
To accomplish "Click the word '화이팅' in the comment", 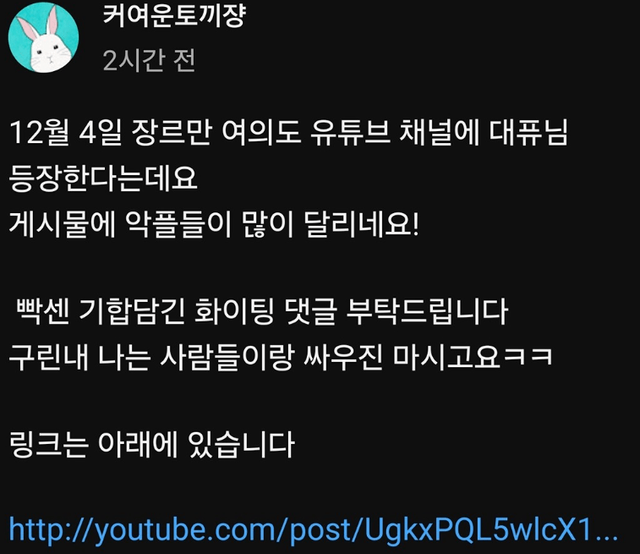I will (234, 311).
